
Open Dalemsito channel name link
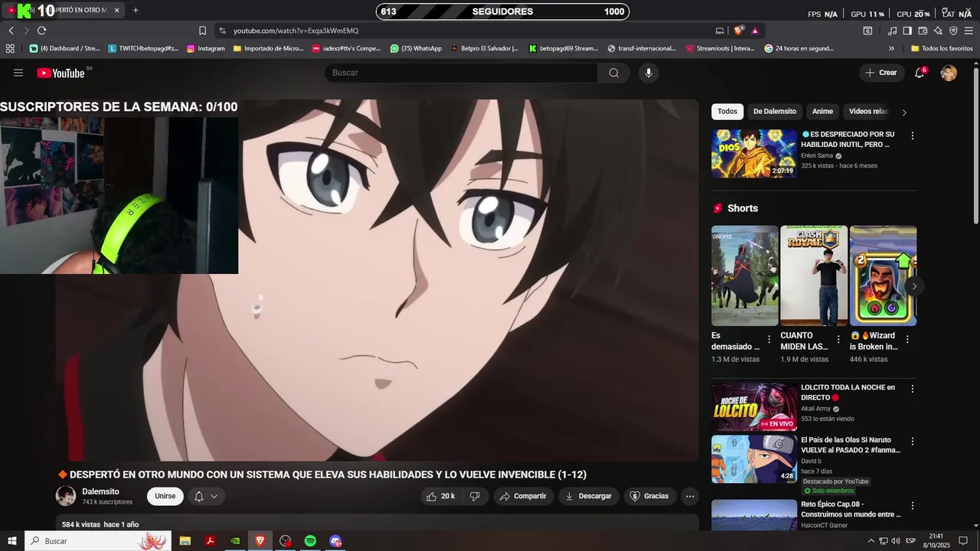101,491
